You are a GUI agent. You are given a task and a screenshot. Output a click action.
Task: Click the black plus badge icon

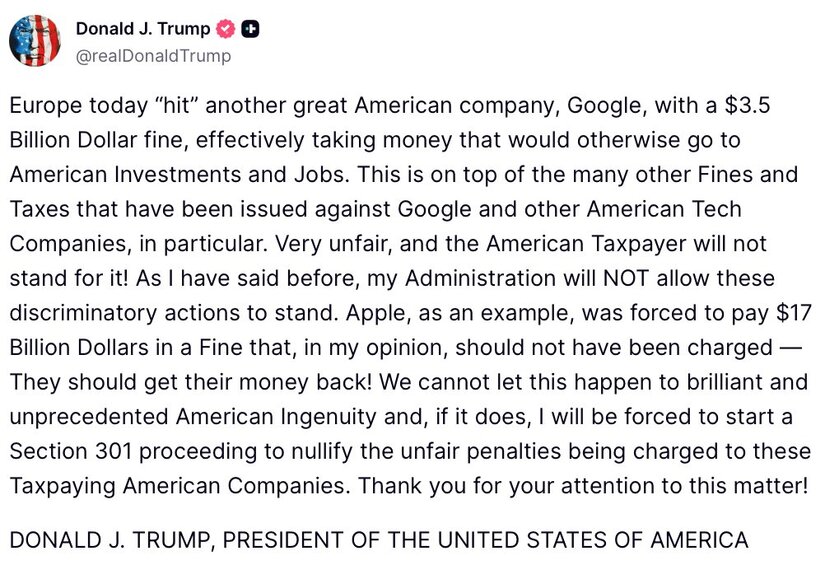coord(250,29)
